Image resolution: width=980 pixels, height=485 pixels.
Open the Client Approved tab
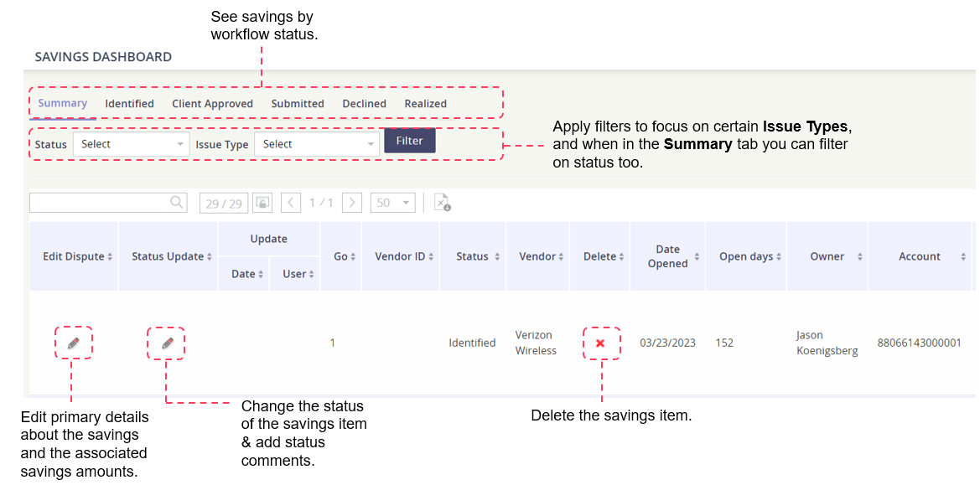(212, 104)
